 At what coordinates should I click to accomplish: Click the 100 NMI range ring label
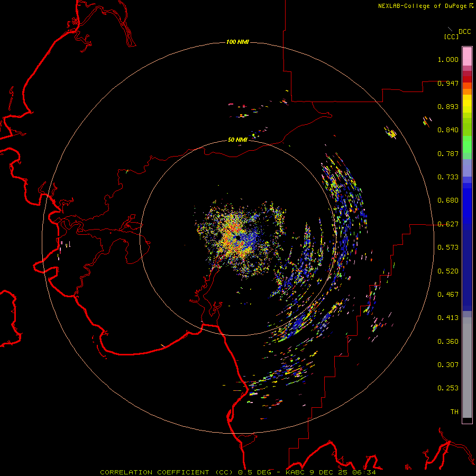(x=237, y=42)
